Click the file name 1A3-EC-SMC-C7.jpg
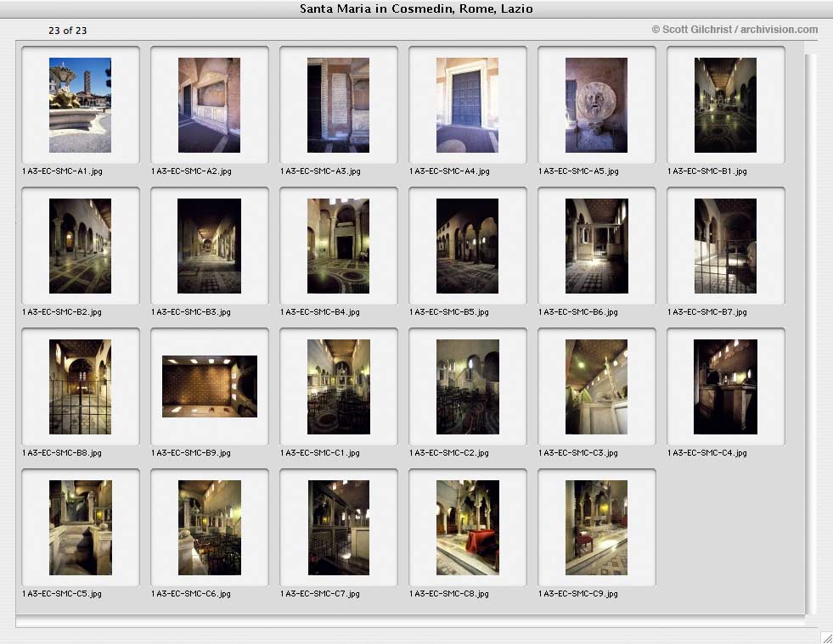The height and width of the screenshot is (644, 833). (x=320, y=594)
